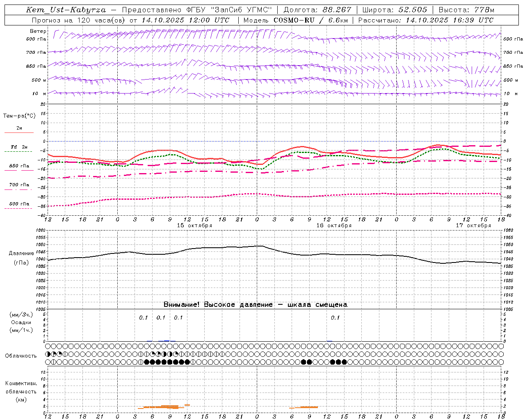Image resolution: width=525 pixels, height=420 pixels.
Task: Click the Давление pressure panel label
Action: [x=21, y=253]
